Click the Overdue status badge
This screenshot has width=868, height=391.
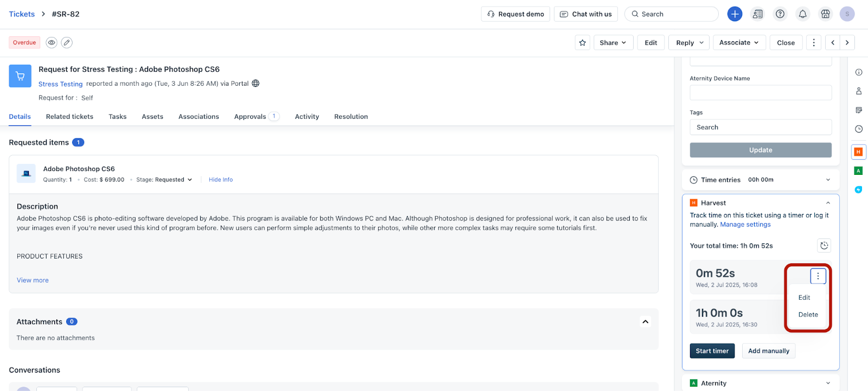[x=24, y=42]
